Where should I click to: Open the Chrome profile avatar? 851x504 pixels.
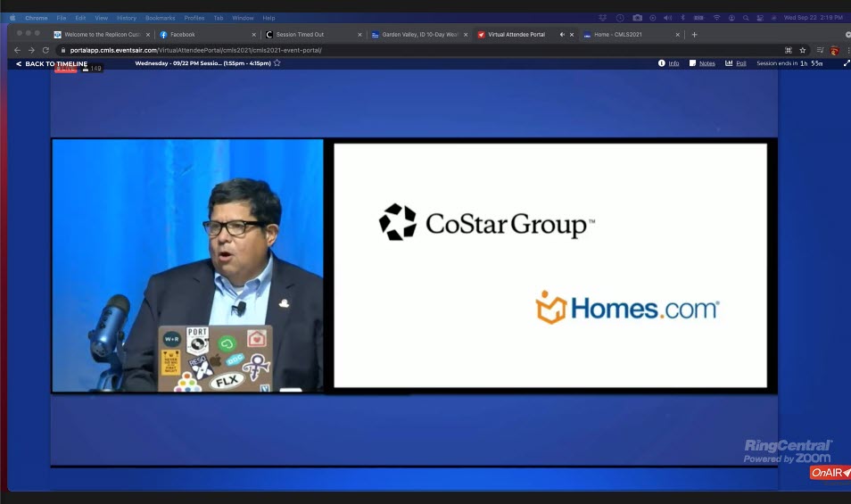tap(835, 51)
